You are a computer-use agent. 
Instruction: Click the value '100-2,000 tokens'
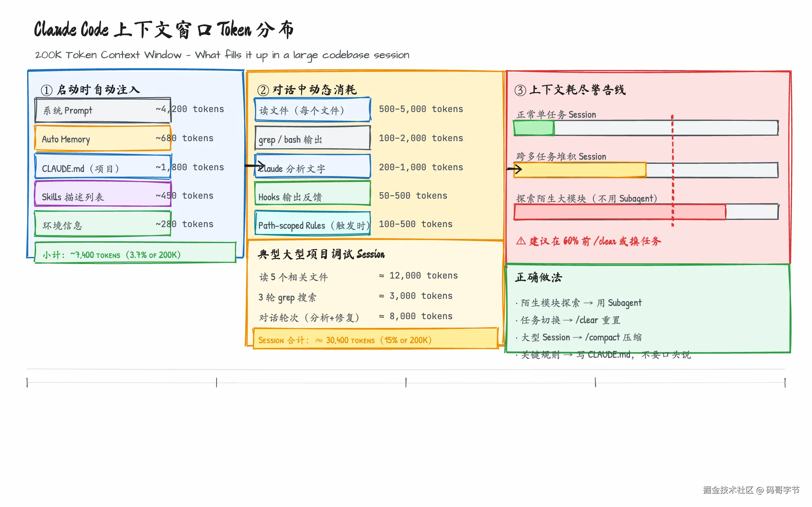point(421,138)
